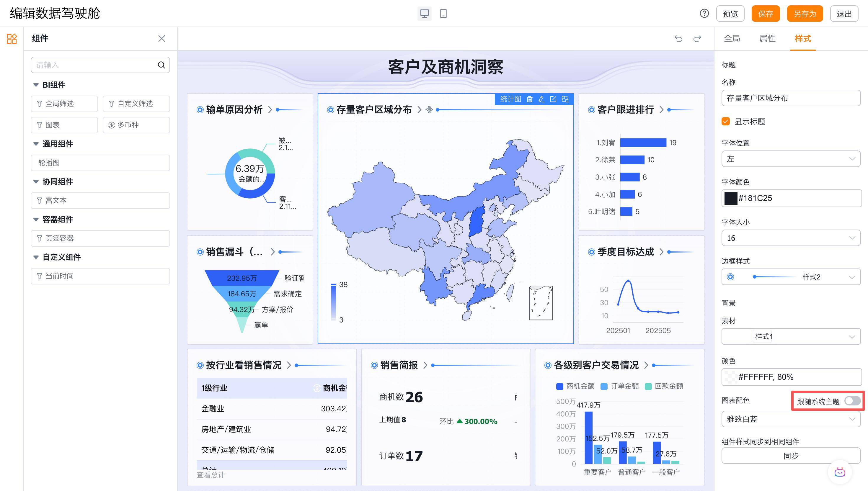Click the 同步 button

tap(791, 456)
